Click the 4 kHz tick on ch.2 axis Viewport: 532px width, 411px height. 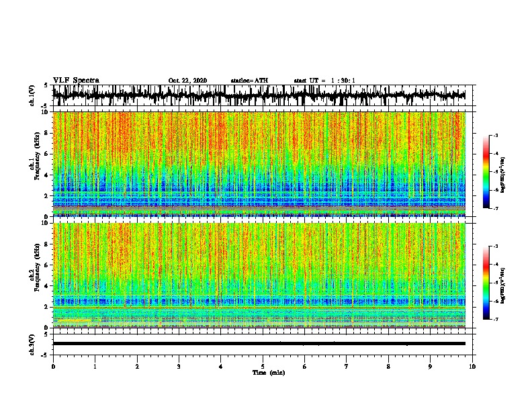pyautogui.click(x=47, y=286)
